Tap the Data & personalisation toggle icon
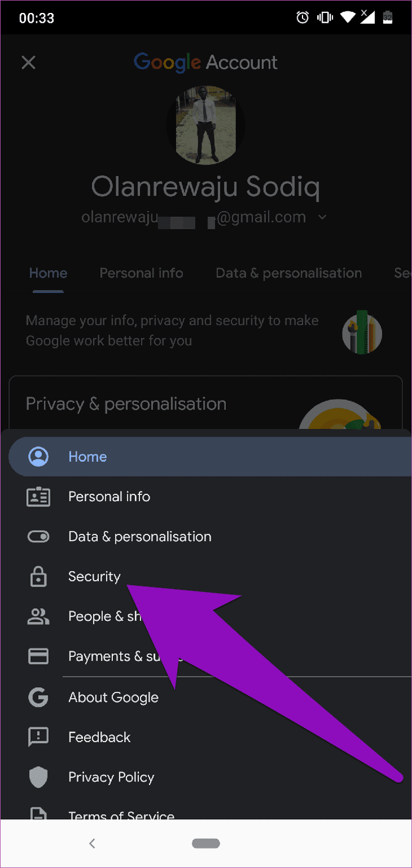Viewport: 412px width, 868px height. tap(39, 537)
